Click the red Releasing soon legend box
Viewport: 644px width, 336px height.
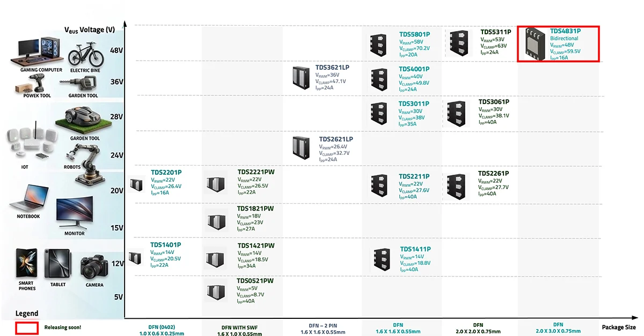pyautogui.click(x=27, y=327)
